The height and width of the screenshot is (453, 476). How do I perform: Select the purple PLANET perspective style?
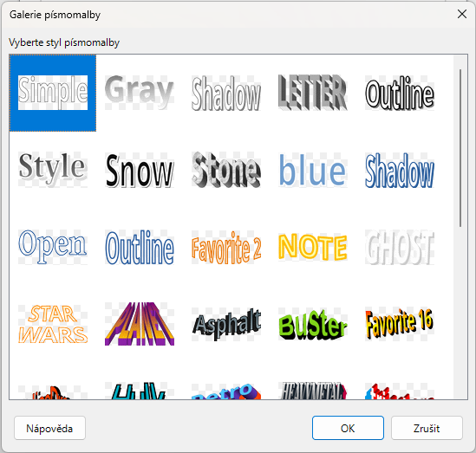(x=140, y=324)
